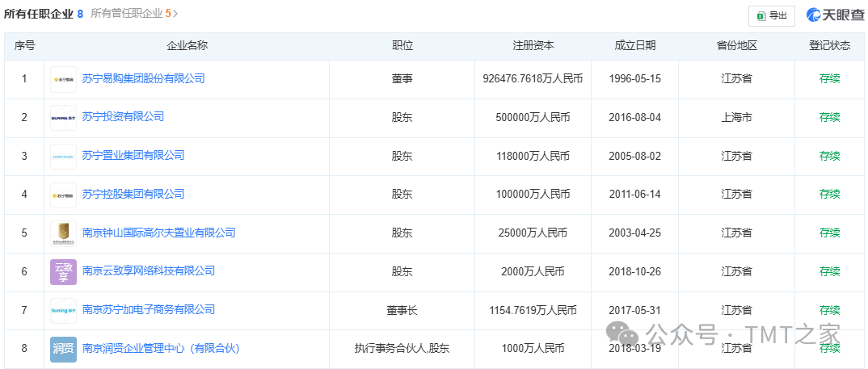The image size is (868, 369).
Task: Export the table with 导出 button
Action: coord(771,15)
